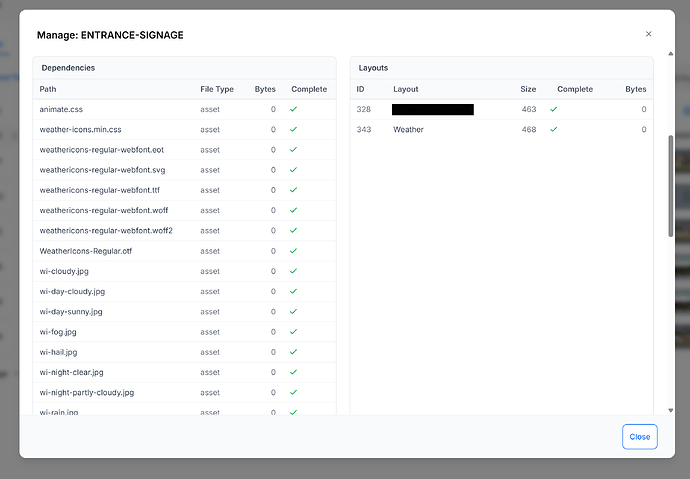This screenshot has width=690, height=479.
Task: Click the dialog vertical scrollbar thumb
Action: pyautogui.click(x=671, y=186)
